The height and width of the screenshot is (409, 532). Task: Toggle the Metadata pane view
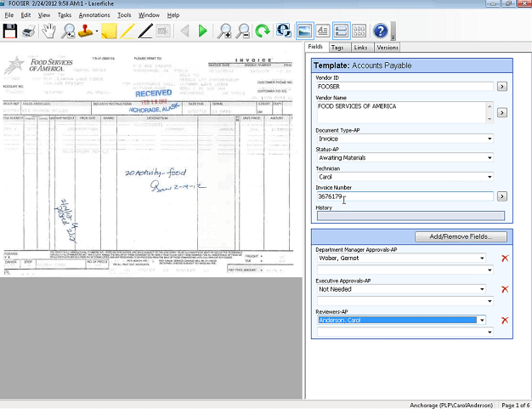click(x=341, y=31)
